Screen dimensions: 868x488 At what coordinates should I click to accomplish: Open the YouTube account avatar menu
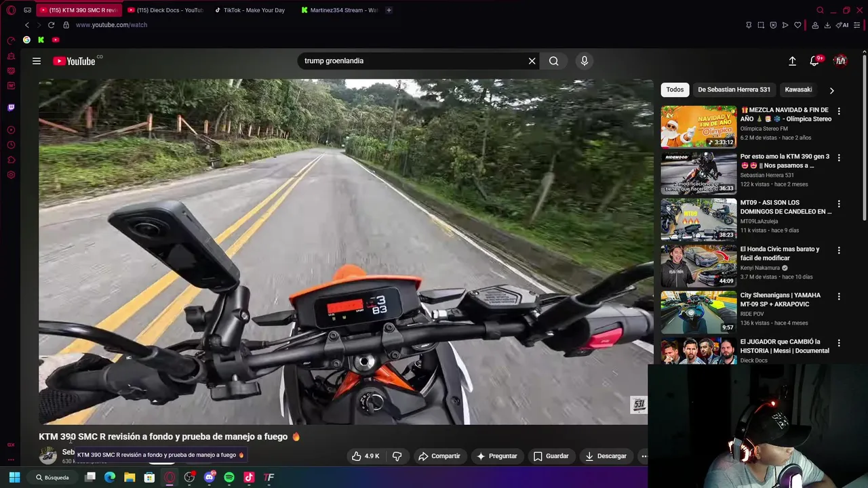coord(841,61)
